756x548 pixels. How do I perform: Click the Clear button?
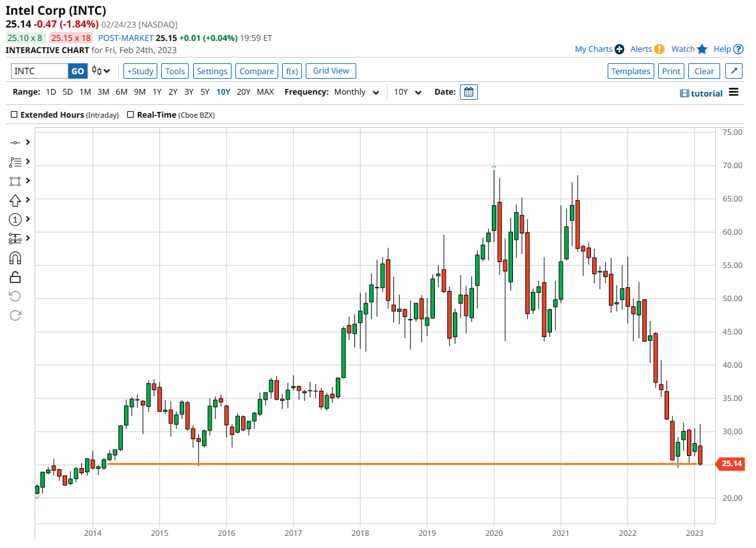[704, 72]
